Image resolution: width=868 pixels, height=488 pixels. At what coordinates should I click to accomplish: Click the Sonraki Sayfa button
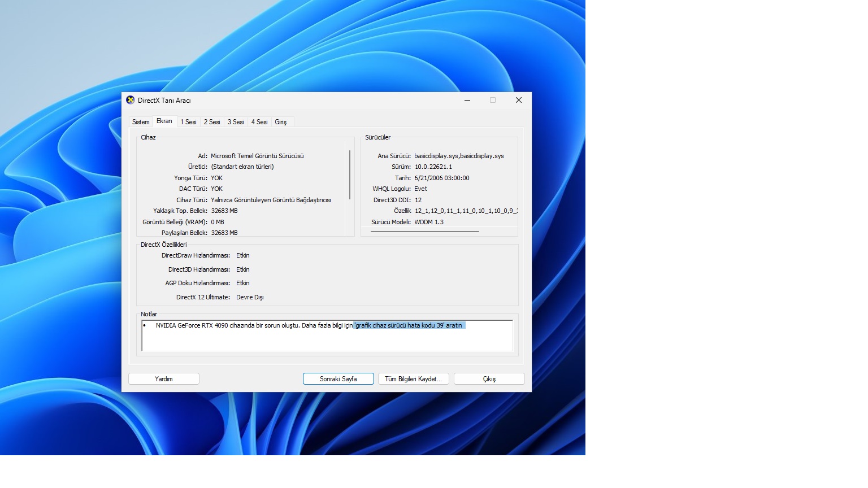[338, 379]
